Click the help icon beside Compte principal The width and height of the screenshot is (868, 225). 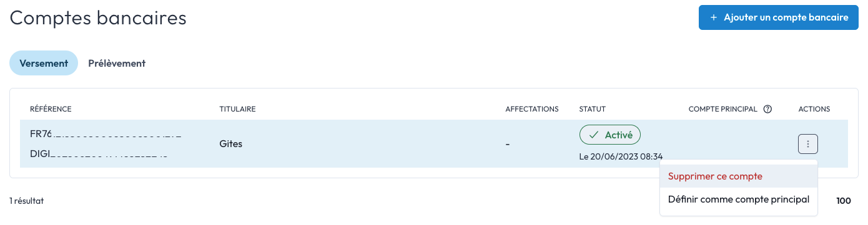coord(767,109)
